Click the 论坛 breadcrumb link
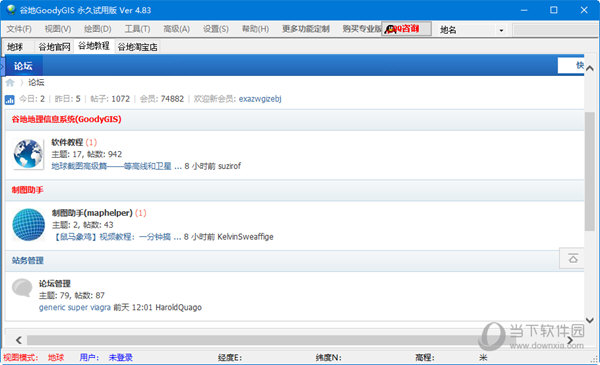The image size is (600, 365). [36, 82]
